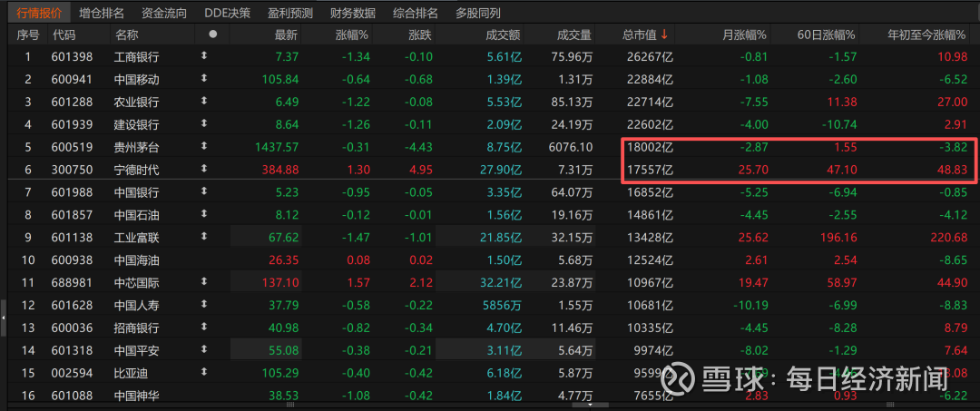Click the 涨跌 column header
Screen dimensions: 980x411
click(x=419, y=35)
